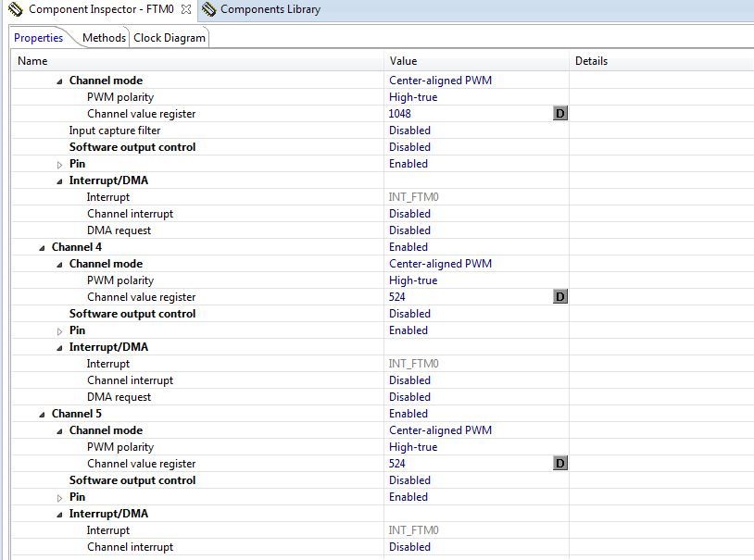Collapse Channel 4's Interrupt/DMA section
Viewport: 754px width, 560px height.
[60, 348]
